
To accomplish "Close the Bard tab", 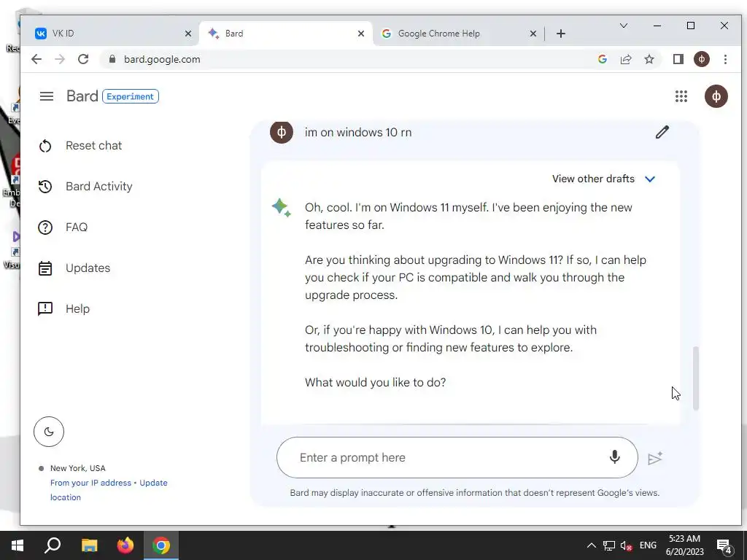I will pyautogui.click(x=361, y=34).
